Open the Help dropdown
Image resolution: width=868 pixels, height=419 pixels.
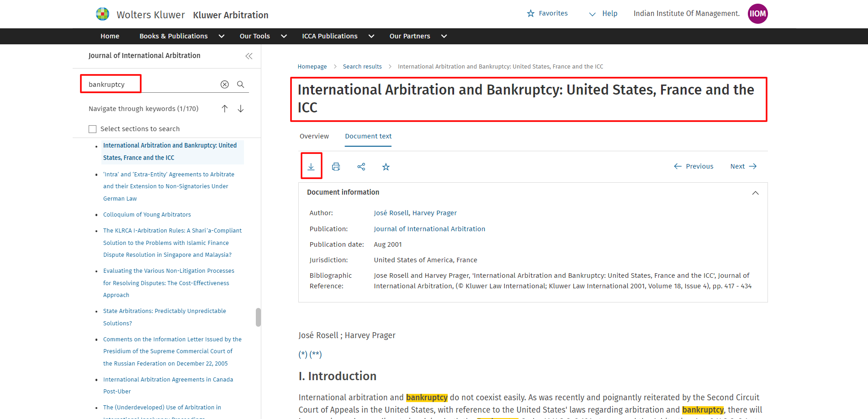coord(603,14)
